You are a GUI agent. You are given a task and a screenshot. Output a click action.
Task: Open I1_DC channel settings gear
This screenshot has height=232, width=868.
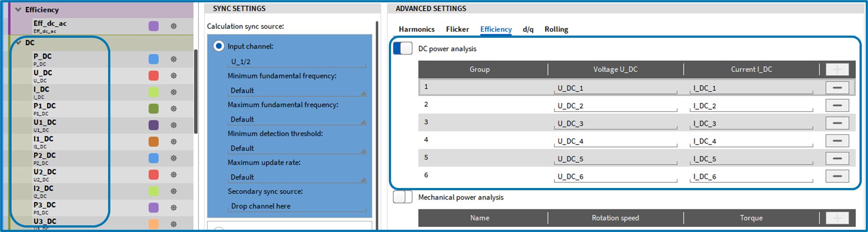[x=174, y=142]
